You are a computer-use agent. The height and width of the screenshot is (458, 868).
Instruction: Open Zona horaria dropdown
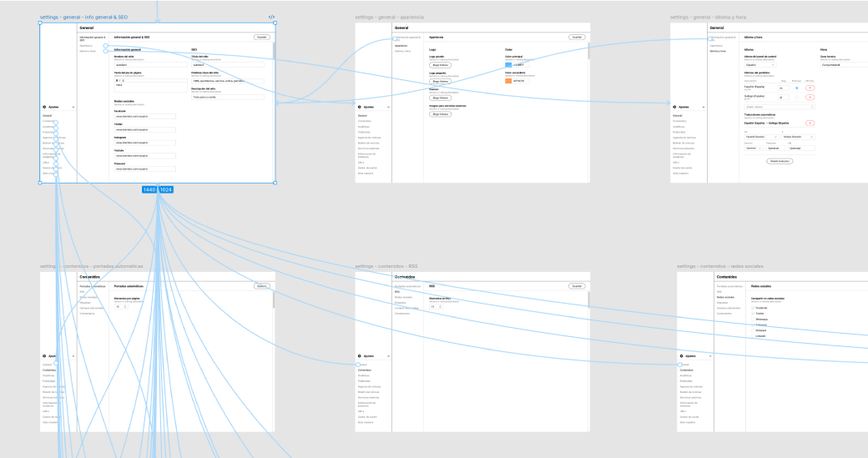(x=843, y=64)
